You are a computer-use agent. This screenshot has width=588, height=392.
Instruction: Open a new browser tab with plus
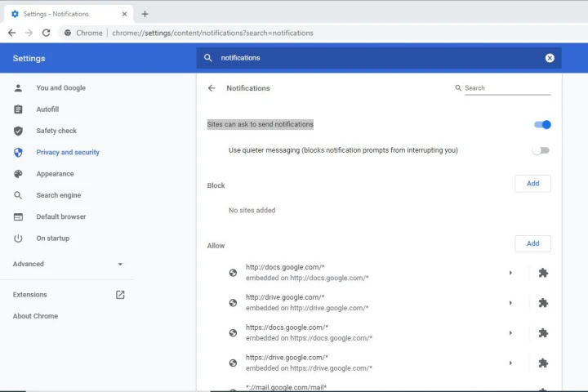click(145, 14)
